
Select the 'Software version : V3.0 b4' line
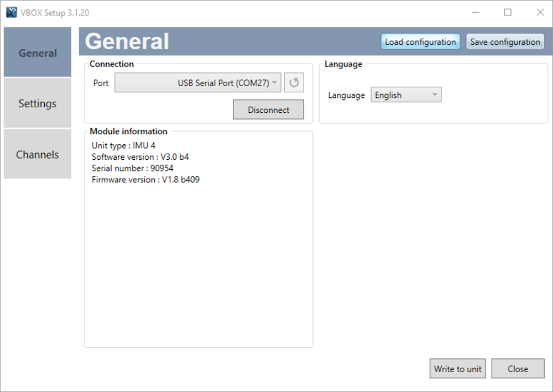tap(140, 156)
